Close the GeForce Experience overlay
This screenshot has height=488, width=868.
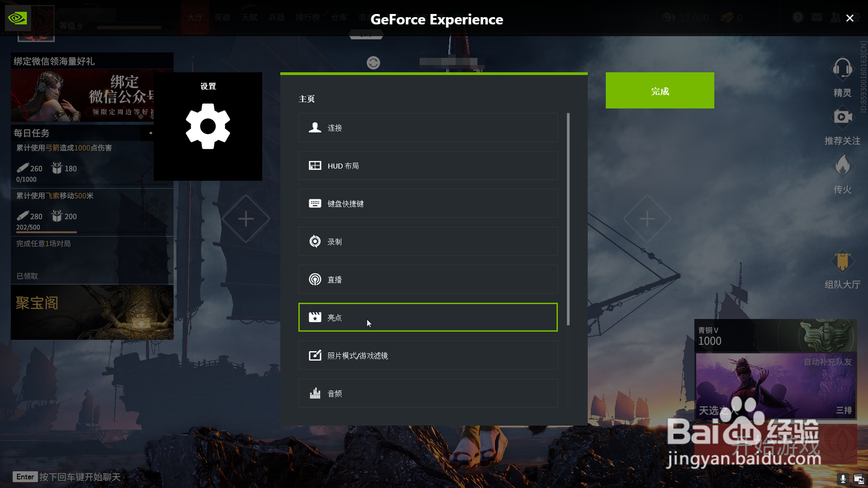850,18
